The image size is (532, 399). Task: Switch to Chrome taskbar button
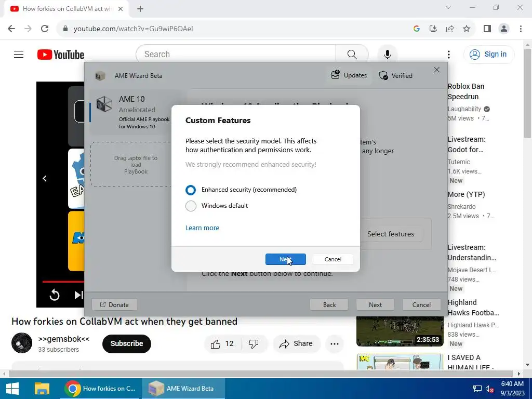tap(101, 389)
